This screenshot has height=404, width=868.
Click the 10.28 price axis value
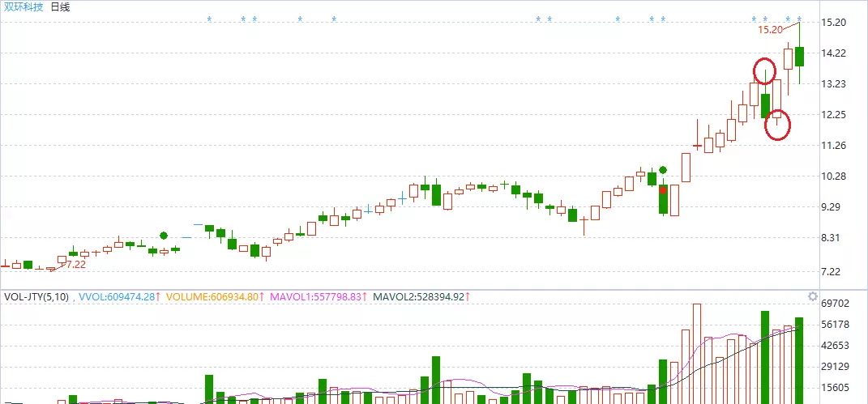click(x=834, y=176)
